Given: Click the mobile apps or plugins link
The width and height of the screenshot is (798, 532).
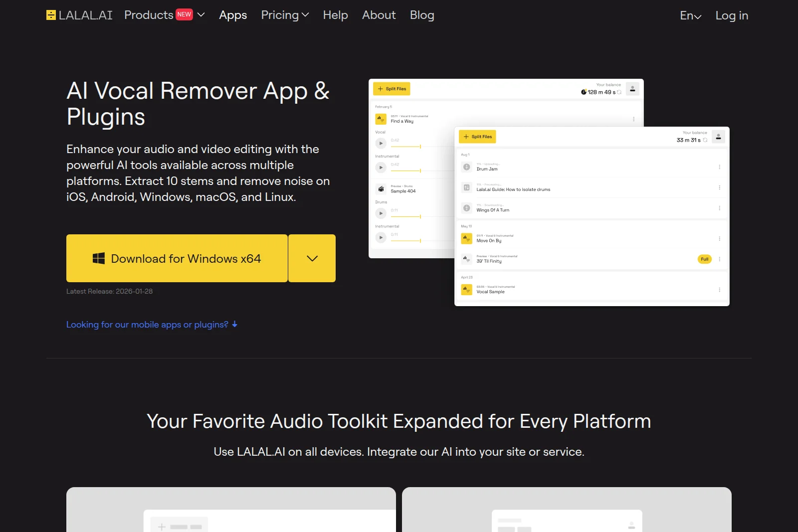Looking at the screenshot, I should (x=147, y=325).
